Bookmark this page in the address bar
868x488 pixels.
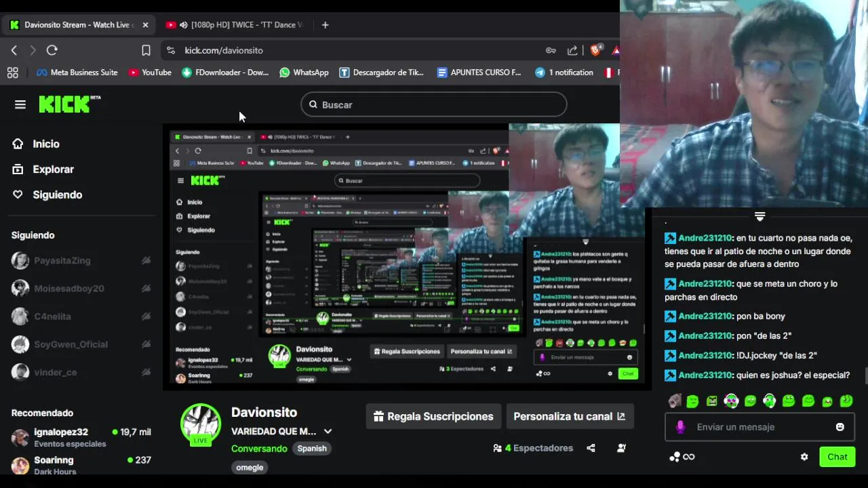coord(146,50)
